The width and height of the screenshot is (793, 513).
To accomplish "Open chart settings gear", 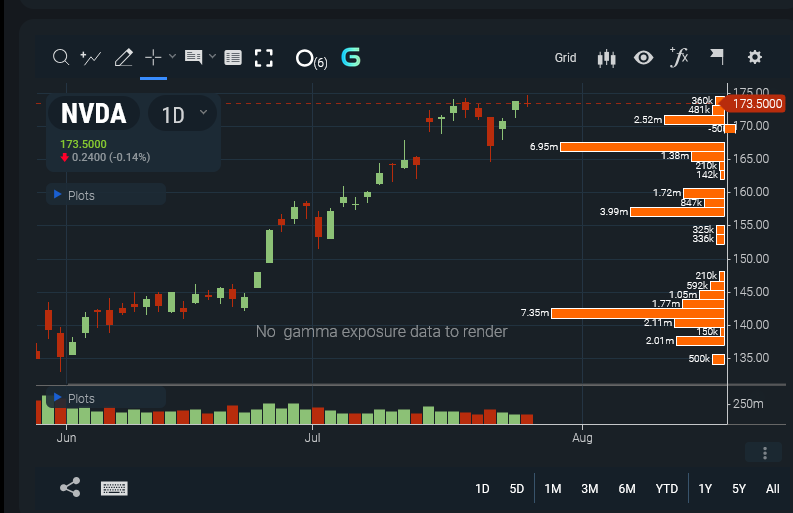I will click(x=755, y=57).
